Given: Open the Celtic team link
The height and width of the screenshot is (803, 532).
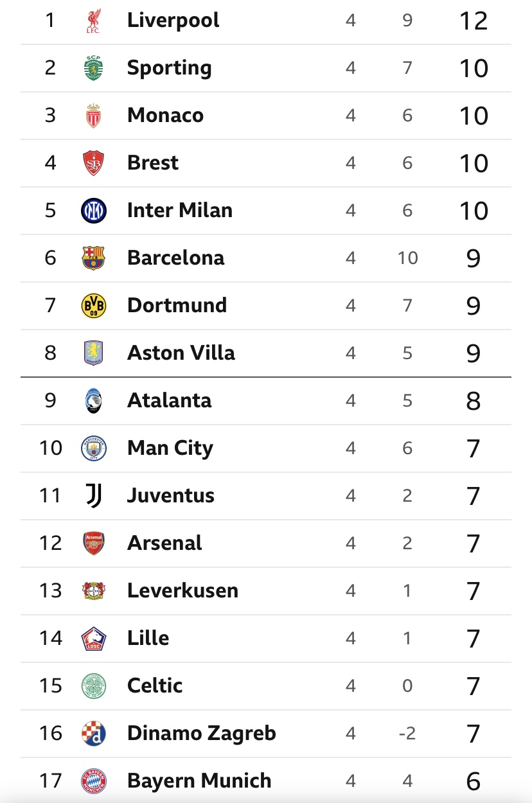Looking at the screenshot, I should click(x=155, y=685).
